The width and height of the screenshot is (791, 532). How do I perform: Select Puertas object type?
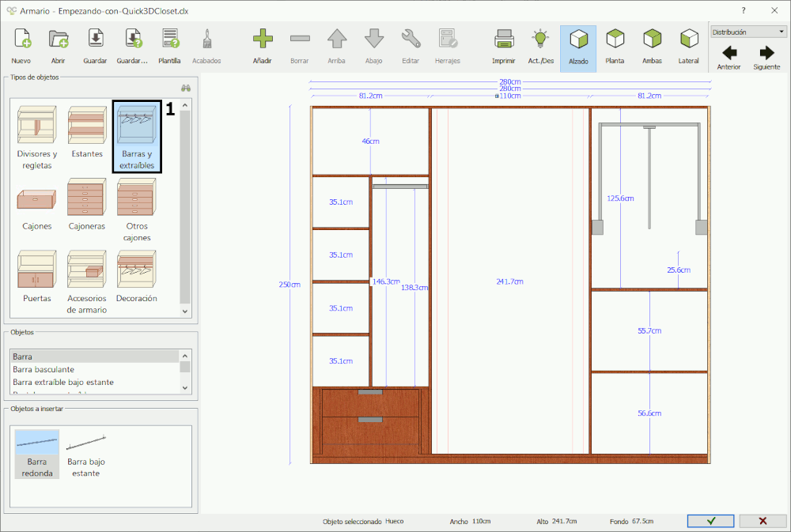coord(37,277)
